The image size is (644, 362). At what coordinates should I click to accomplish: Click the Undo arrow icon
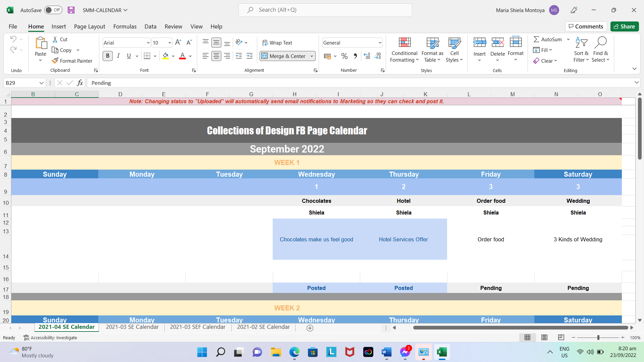[13, 39]
